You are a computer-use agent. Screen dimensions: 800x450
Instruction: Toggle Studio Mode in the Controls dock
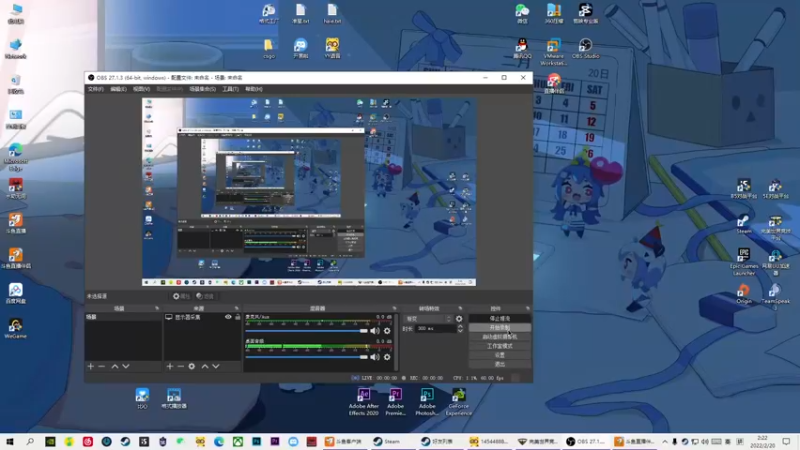(499, 346)
